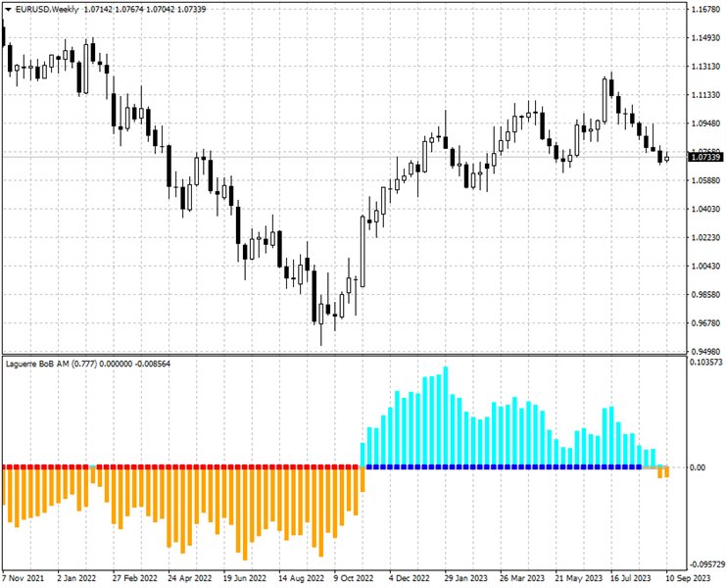Viewport: 726px width, 588px height.
Task: Click the indicator scale minimum -0.095729
Action: coord(706,563)
